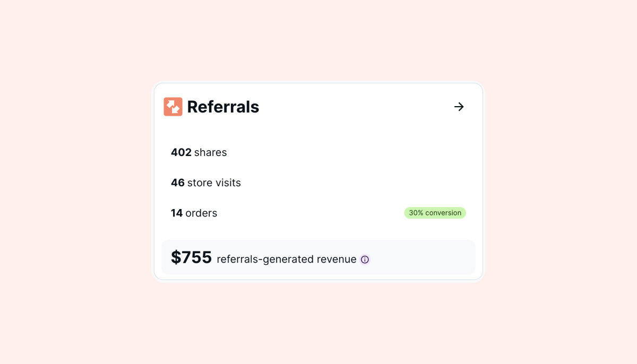
Task: Click the $755 revenue amount
Action: [191, 257]
